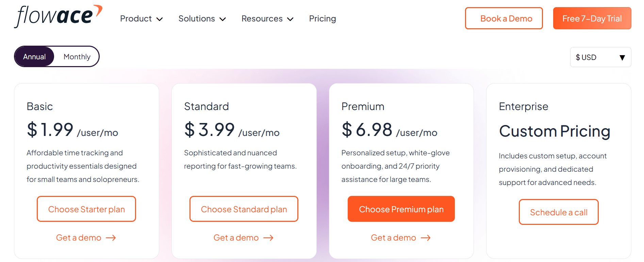This screenshot has width=644, height=262.
Task: Expand the Product menu chevron
Action: pos(160,19)
